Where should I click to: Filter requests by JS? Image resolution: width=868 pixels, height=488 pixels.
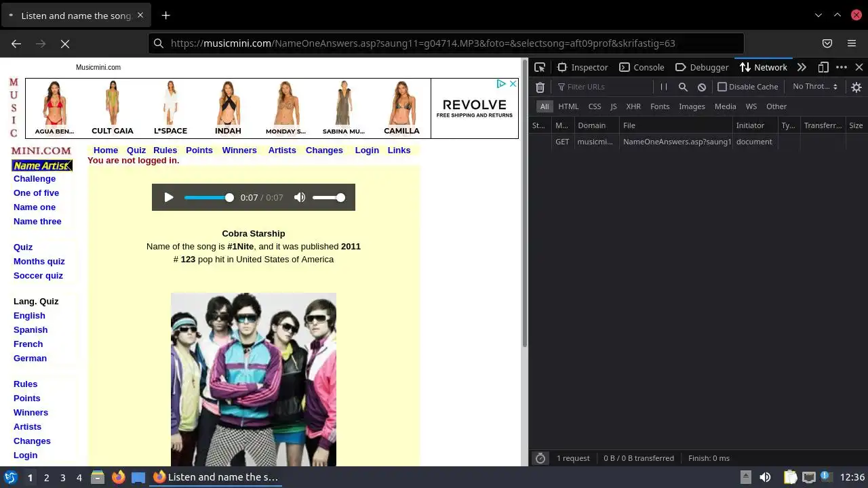(x=614, y=106)
